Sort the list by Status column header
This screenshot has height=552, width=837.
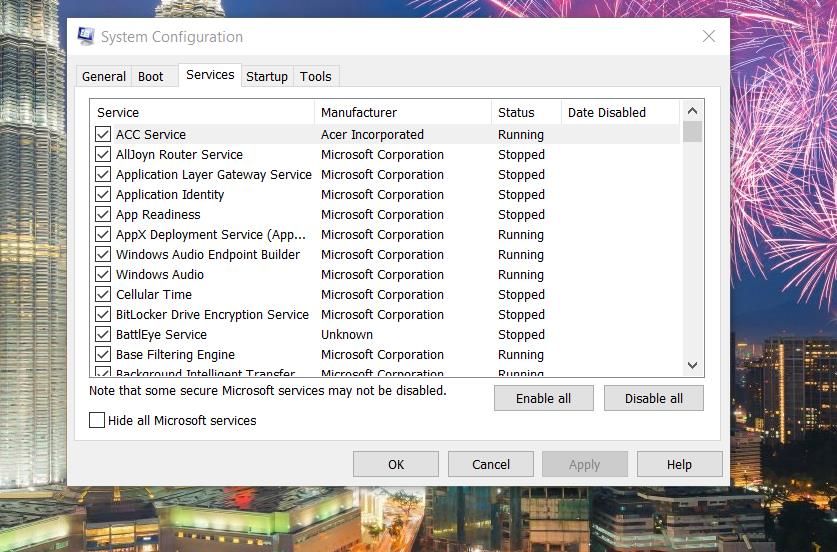525,113
